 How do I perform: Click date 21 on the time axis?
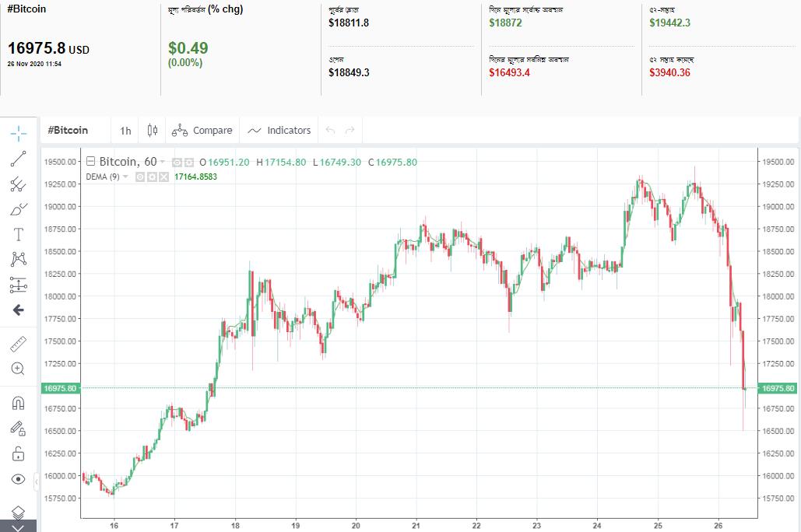[x=416, y=525]
